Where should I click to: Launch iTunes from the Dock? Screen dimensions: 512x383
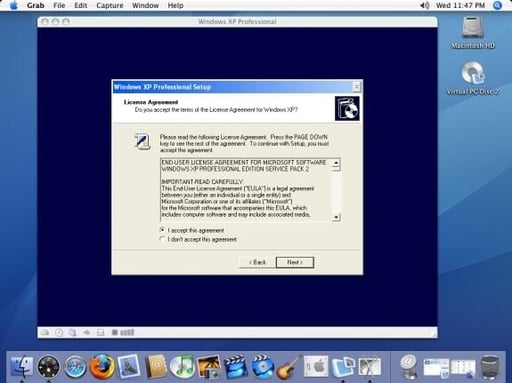click(182, 367)
